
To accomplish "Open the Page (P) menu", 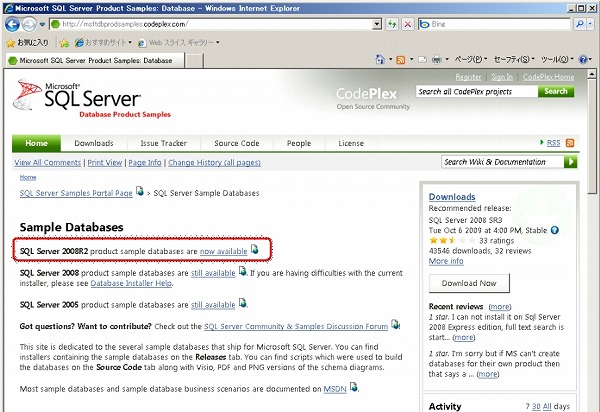I will (471, 59).
